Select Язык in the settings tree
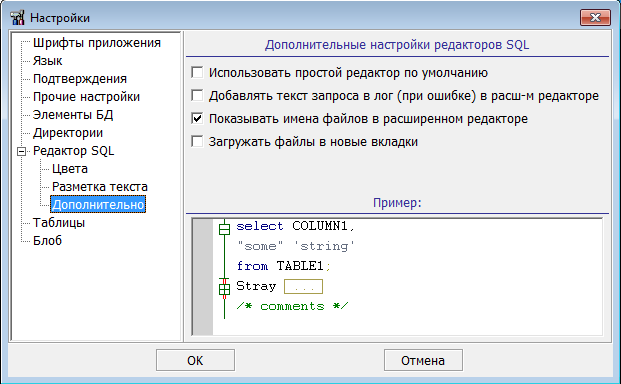 pyautogui.click(x=47, y=61)
